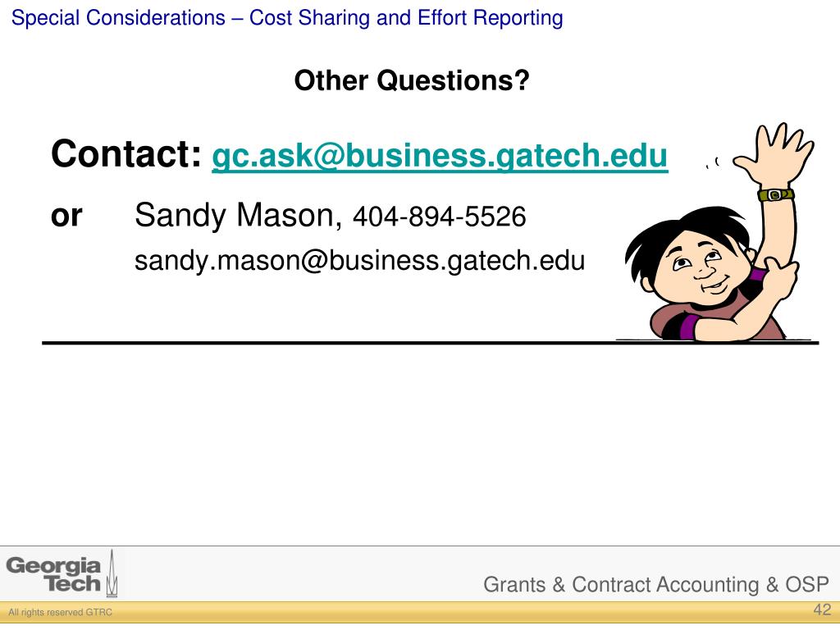Click the slide number 42
This screenshot has width=840, height=630.
tap(822, 609)
